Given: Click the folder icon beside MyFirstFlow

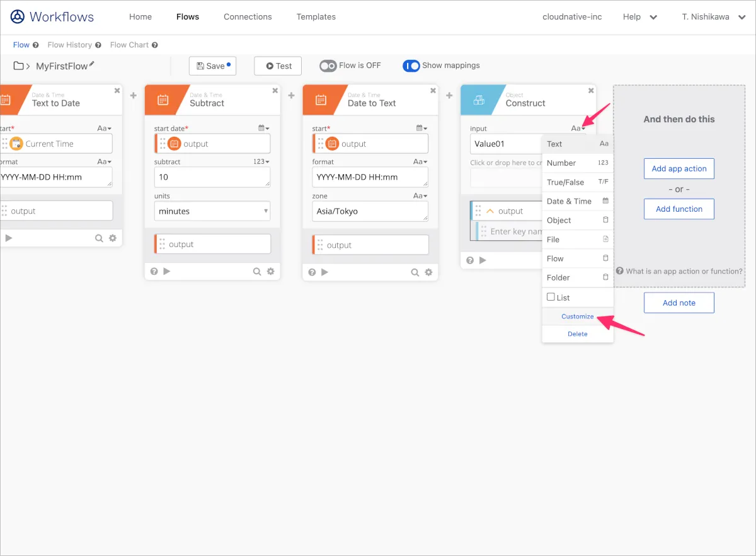Looking at the screenshot, I should (19, 66).
